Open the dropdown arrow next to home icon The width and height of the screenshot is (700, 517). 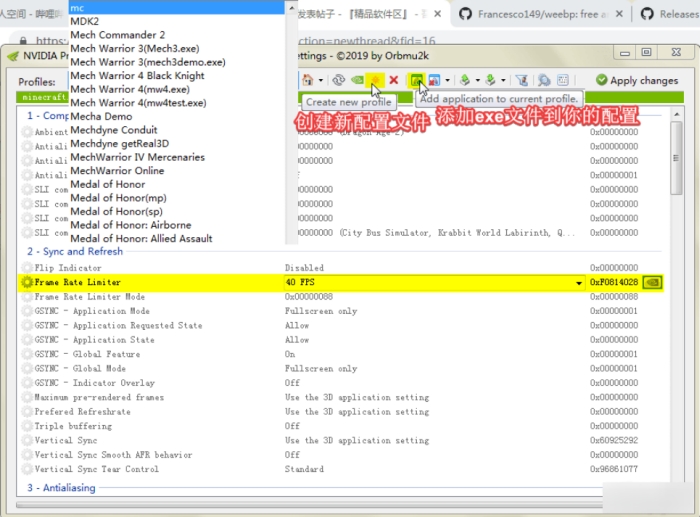coord(320,80)
